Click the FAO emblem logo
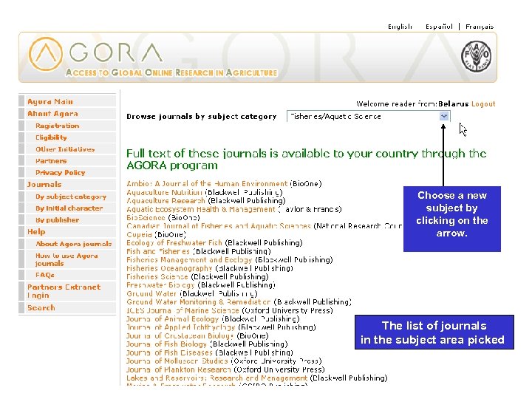This screenshot has width=532, height=399. (x=477, y=56)
